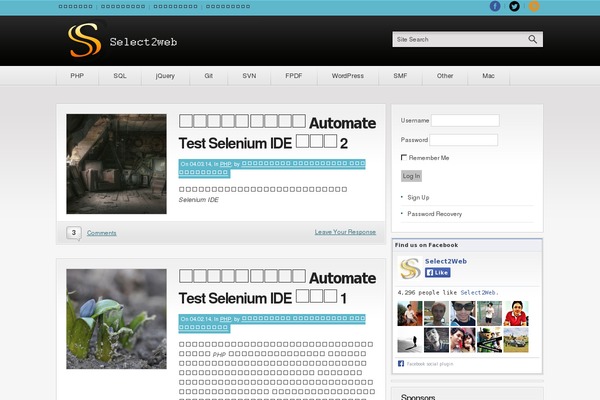
Task: Click the first top bar link
Action: (x=75, y=6)
